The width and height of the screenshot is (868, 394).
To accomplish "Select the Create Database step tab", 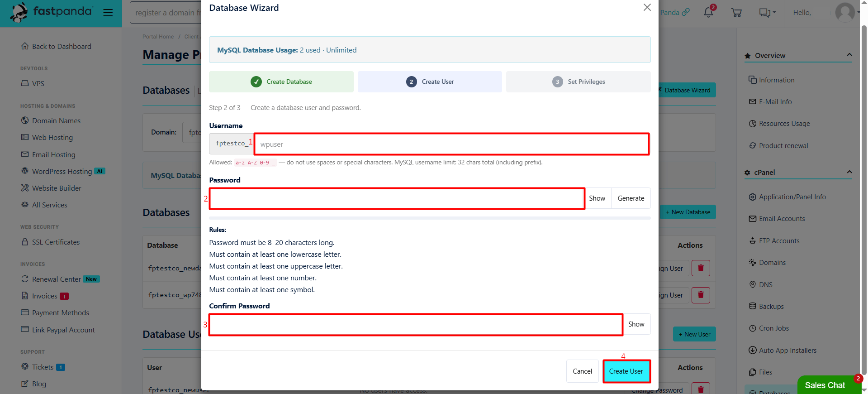I will click(x=281, y=82).
